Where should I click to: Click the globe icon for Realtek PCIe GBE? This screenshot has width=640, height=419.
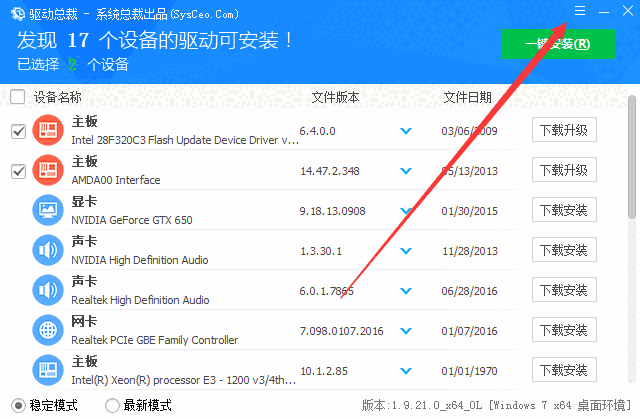(x=48, y=330)
